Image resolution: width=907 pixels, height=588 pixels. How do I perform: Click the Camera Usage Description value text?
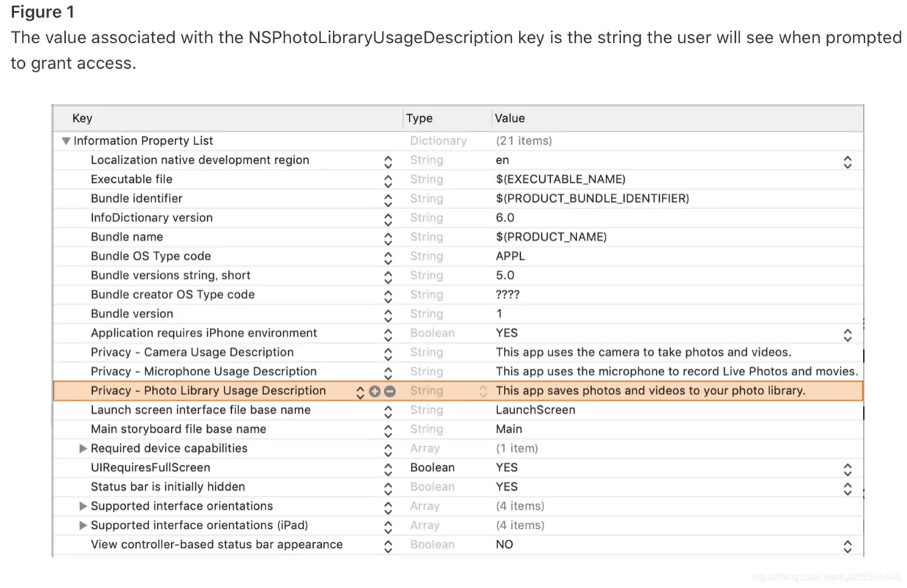(x=643, y=353)
